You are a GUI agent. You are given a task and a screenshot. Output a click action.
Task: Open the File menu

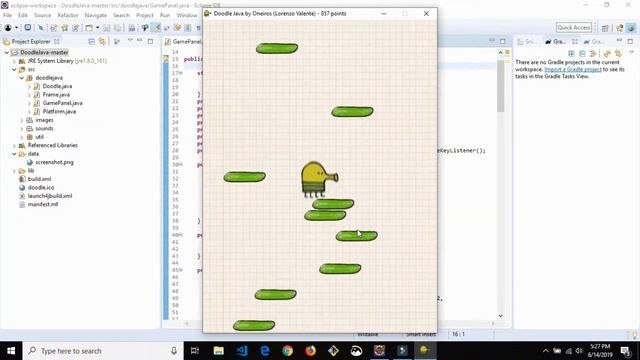coord(7,15)
